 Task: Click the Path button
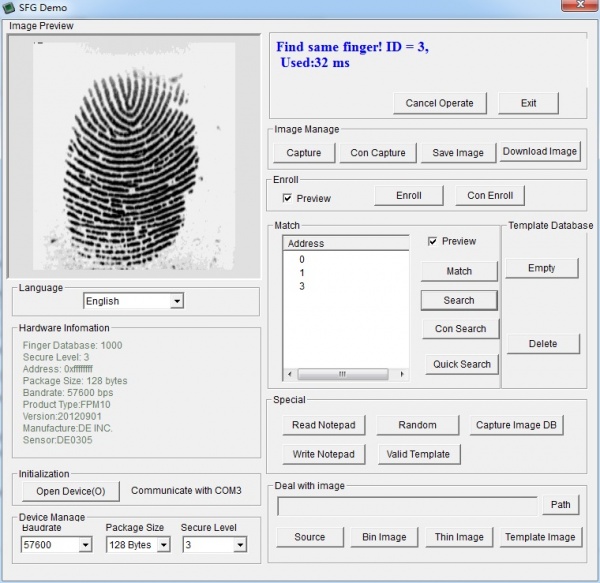coord(561,505)
